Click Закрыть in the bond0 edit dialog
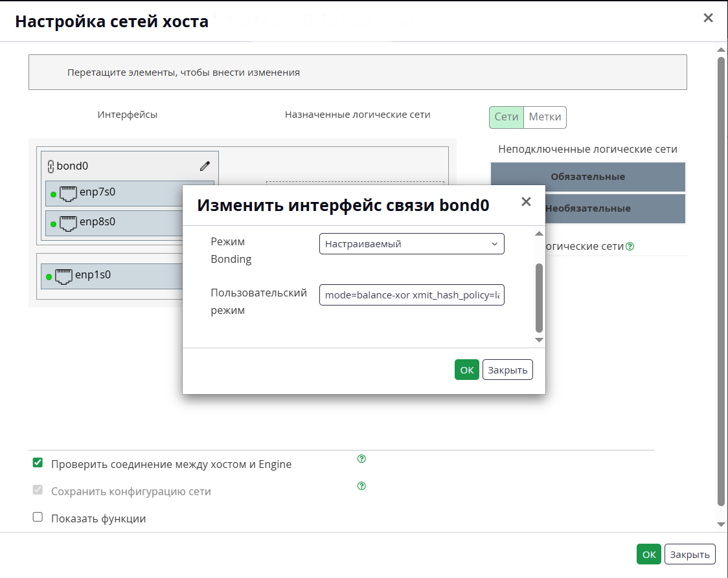 click(508, 370)
